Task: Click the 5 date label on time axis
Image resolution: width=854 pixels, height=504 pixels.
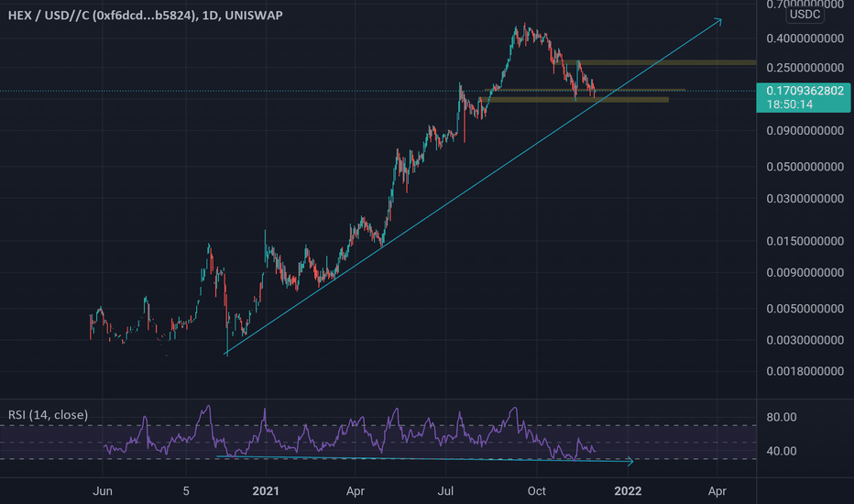Action: pyautogui.click(x=186, y=491)
